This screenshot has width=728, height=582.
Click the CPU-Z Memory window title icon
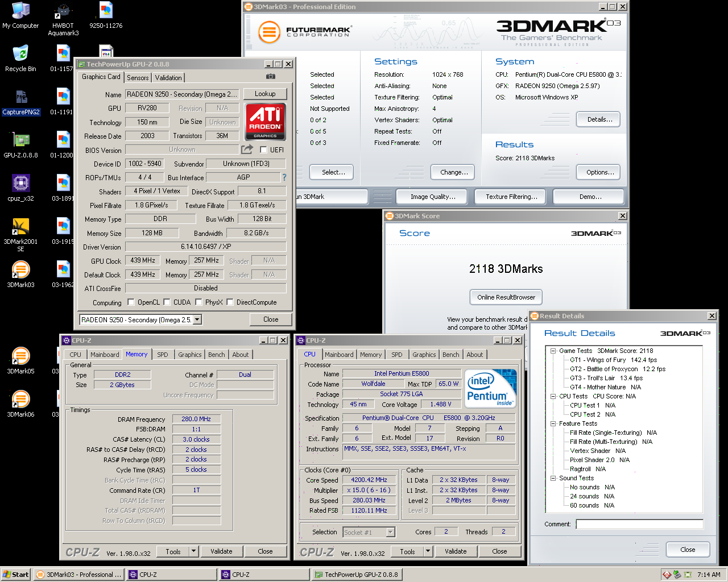pyautogui.click(x=66, y=340)
